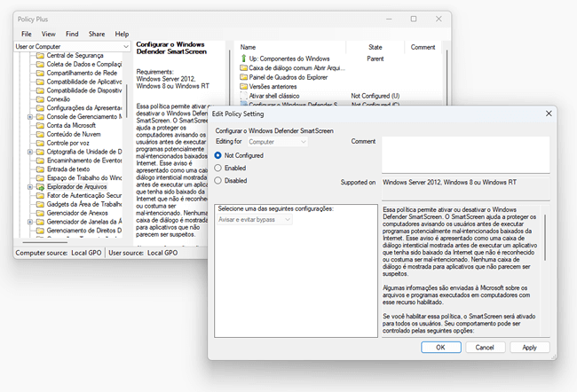The height and width of the screenshot is (392, 577).
Task: Click the Caixa de diálogo comum folder icon
Action: [x=243, y=68]
